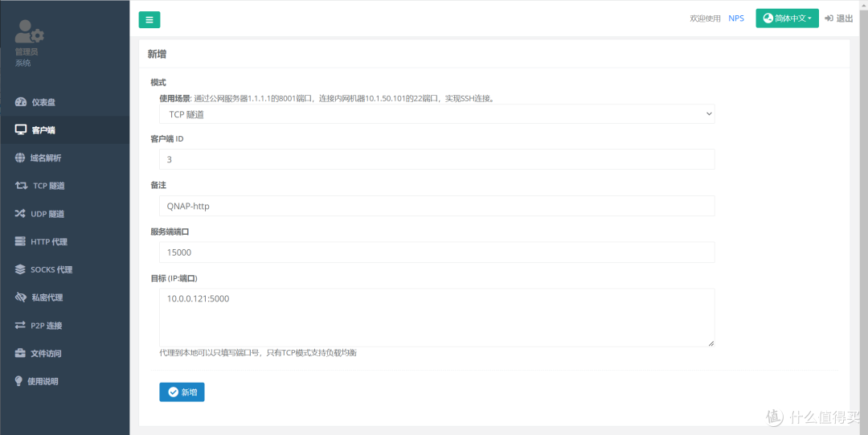Click the 退出 logout link
The image size is (868, 435).
click(839, 18)
